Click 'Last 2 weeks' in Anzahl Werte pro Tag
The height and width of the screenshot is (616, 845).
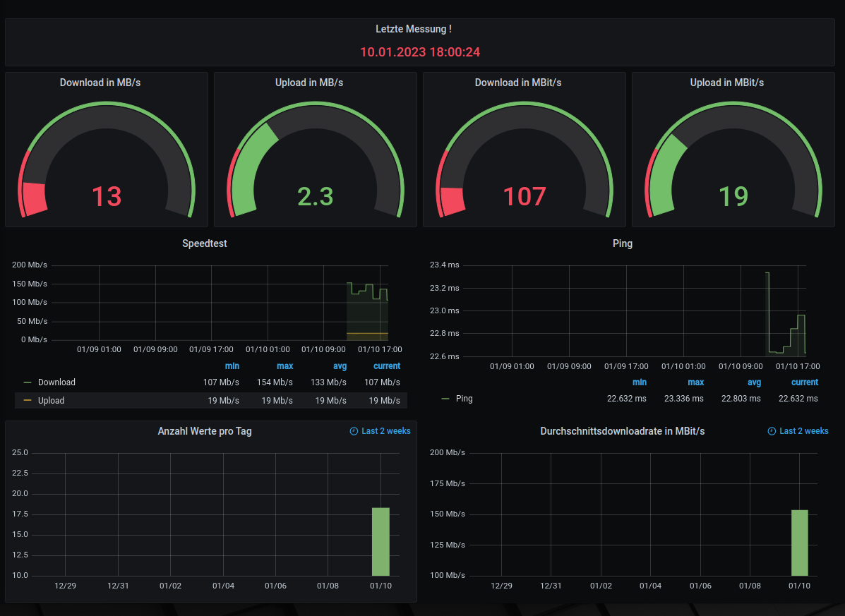coord(386,431)
